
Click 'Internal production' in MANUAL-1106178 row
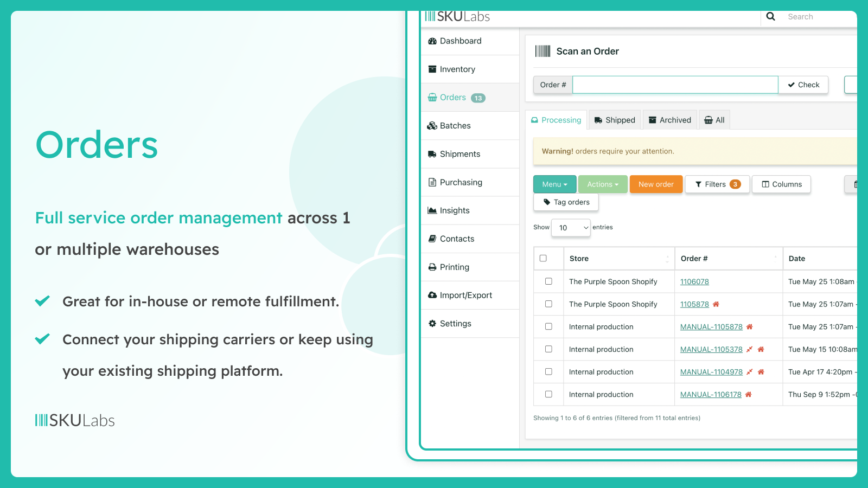[601, 394]
